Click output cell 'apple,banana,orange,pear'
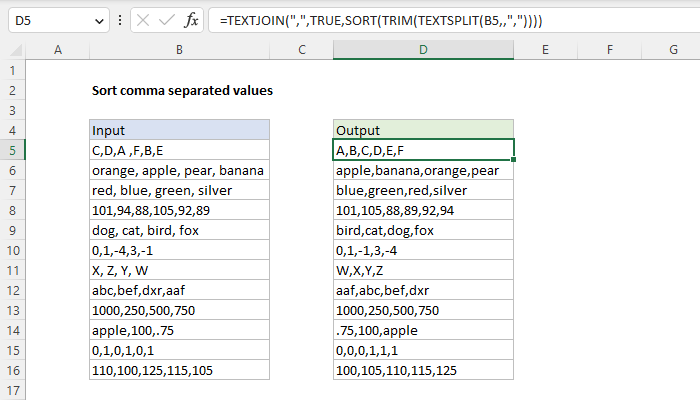 [423, 170]
